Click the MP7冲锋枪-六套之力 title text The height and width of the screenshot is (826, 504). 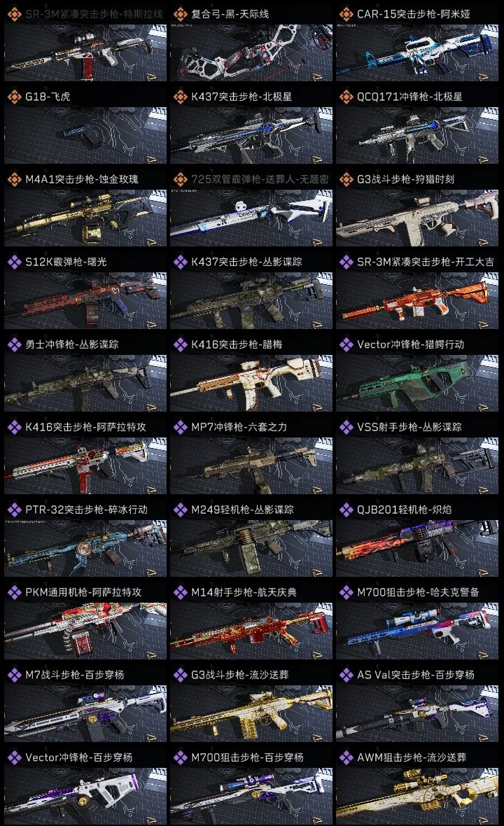239,427
